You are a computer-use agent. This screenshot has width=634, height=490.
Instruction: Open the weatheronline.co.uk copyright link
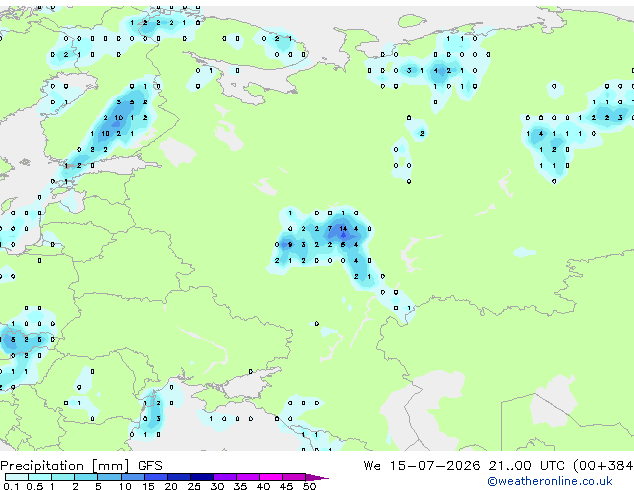coord(550,481)
